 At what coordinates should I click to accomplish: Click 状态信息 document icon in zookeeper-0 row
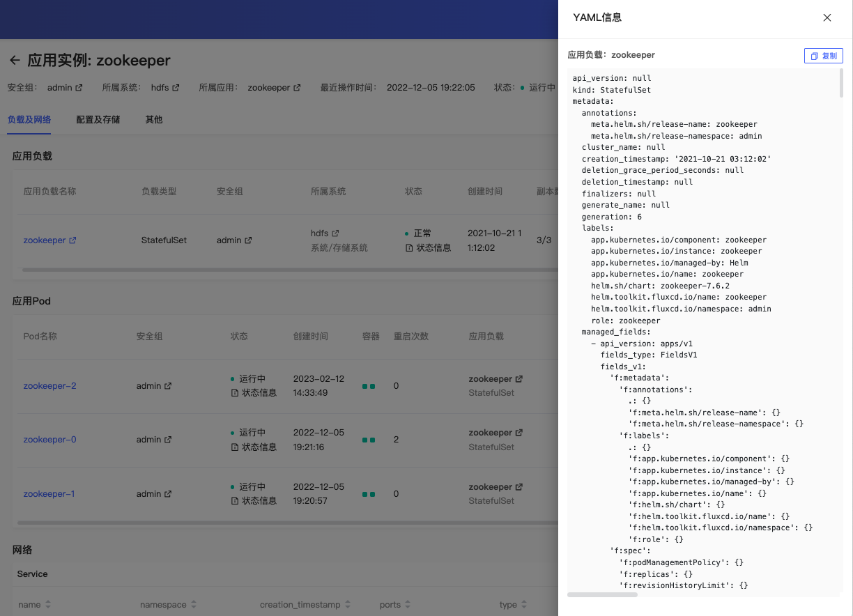click(x=235, y=447)
